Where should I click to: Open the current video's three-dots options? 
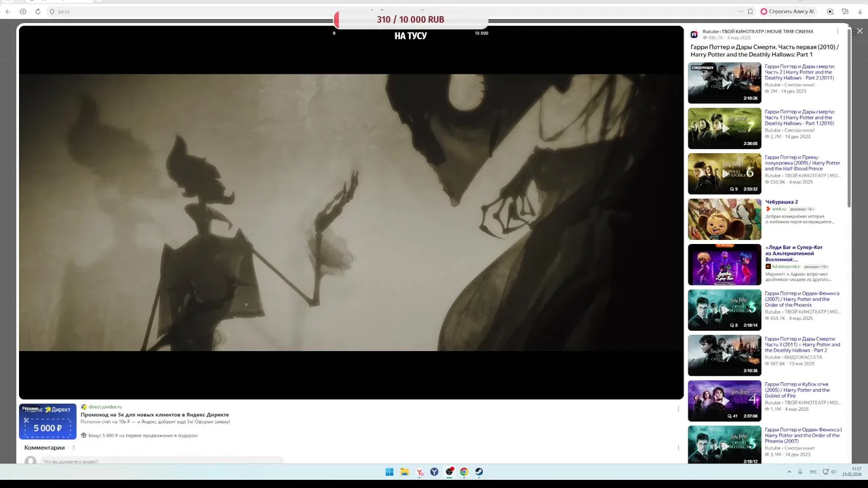click(837, 32)
